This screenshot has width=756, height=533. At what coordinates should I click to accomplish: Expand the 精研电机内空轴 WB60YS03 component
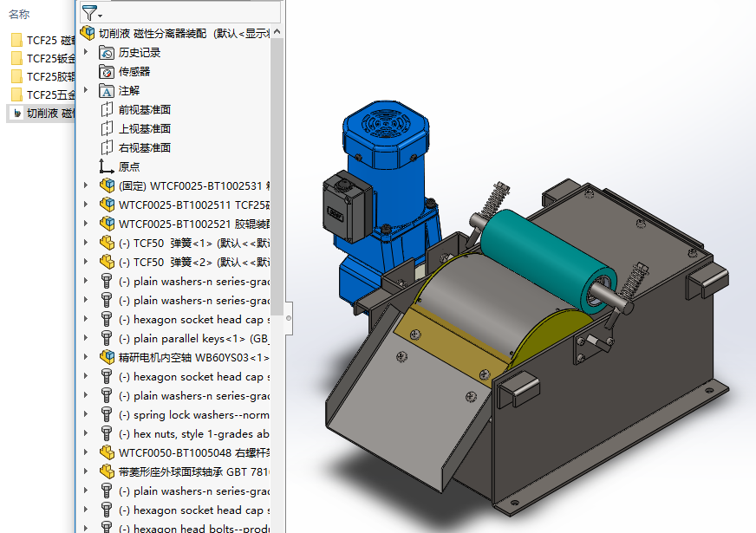coord(86,356)
